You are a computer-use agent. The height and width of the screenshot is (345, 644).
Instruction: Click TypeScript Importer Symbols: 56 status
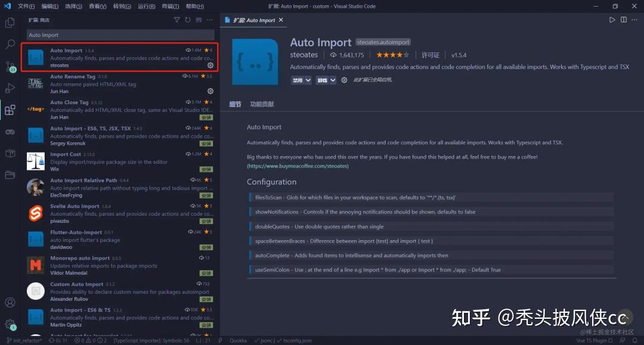151,340
